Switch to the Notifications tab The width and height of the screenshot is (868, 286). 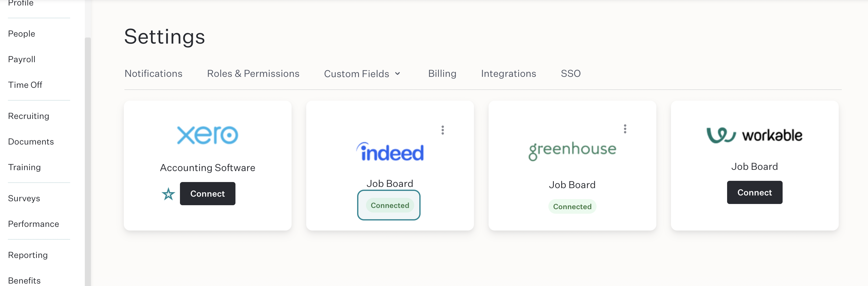pos(153,73)
